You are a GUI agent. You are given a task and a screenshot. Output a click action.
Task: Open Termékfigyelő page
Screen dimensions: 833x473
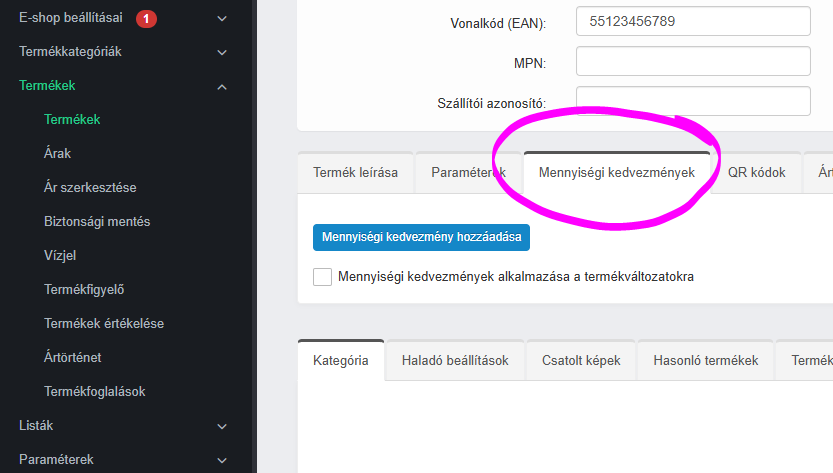(84, 290)
